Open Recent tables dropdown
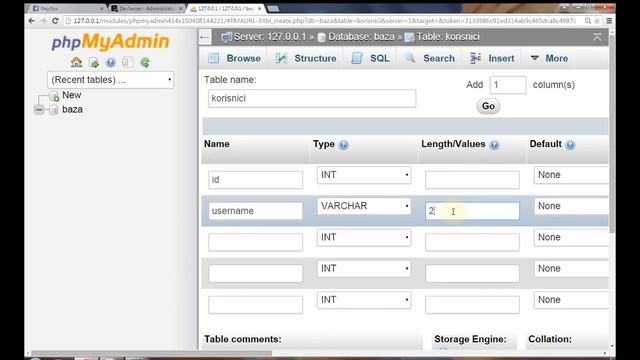 coord(110,80)
